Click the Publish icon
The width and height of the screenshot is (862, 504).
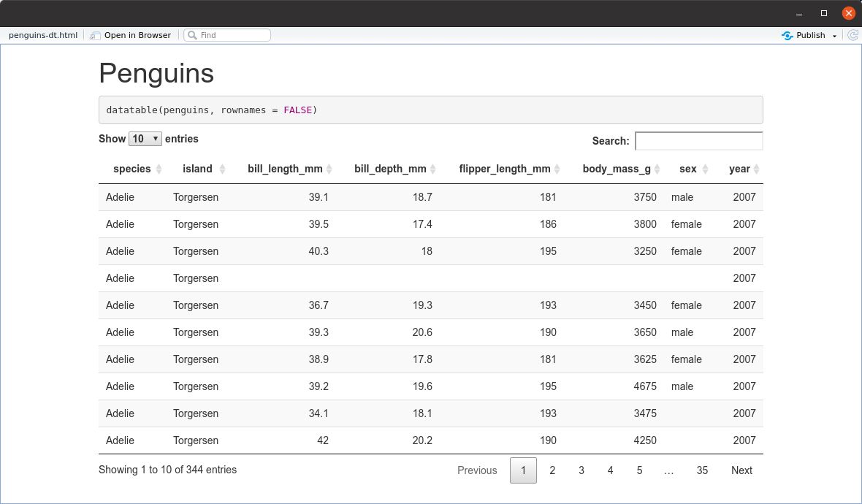[x=787, y=35]
